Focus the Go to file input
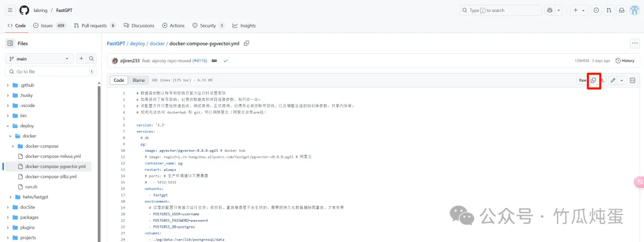Viewport: 644px width, 242px height. pos(51,72)
